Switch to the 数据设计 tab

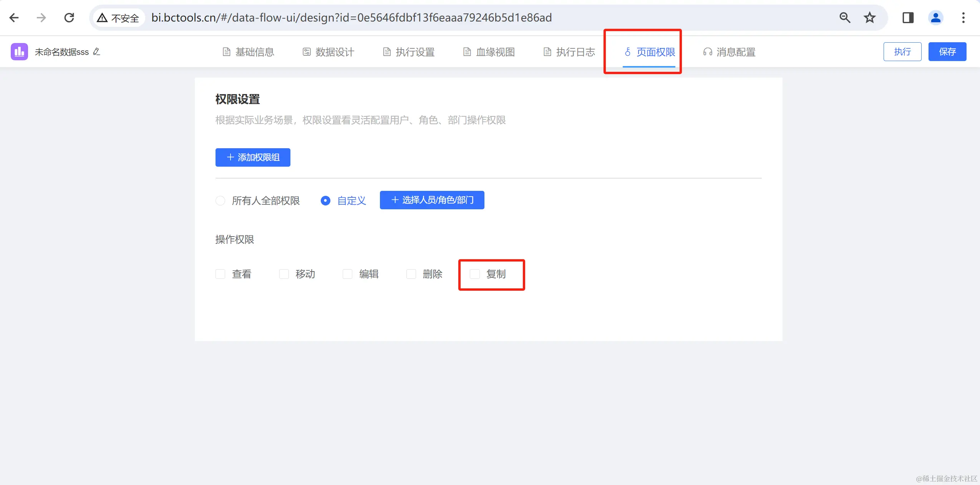328,52
